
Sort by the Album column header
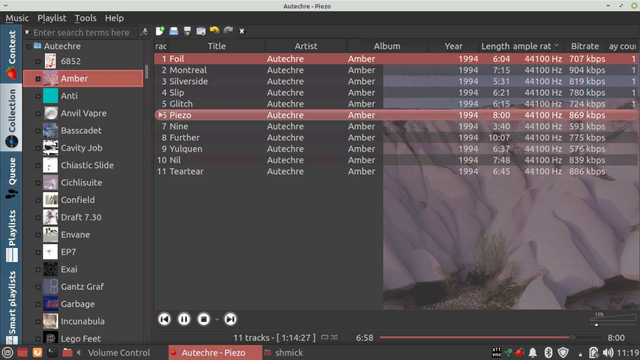click(387, 46)
